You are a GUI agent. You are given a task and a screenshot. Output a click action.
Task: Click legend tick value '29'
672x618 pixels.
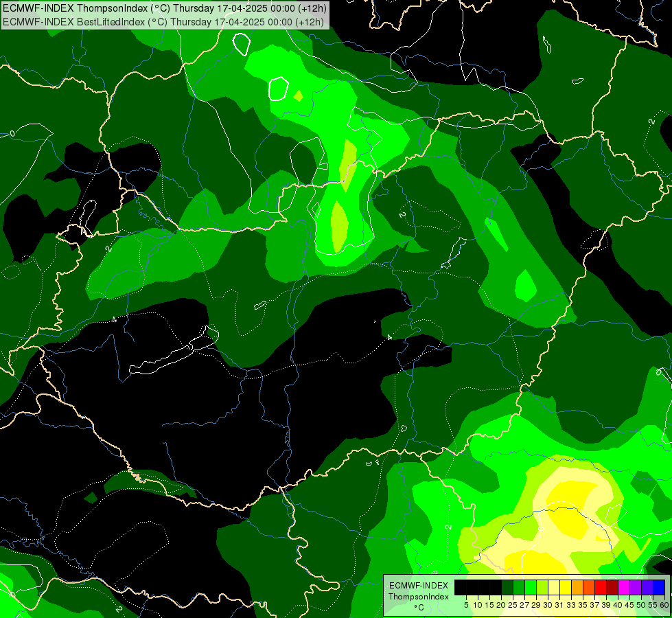tap(536, 605)
